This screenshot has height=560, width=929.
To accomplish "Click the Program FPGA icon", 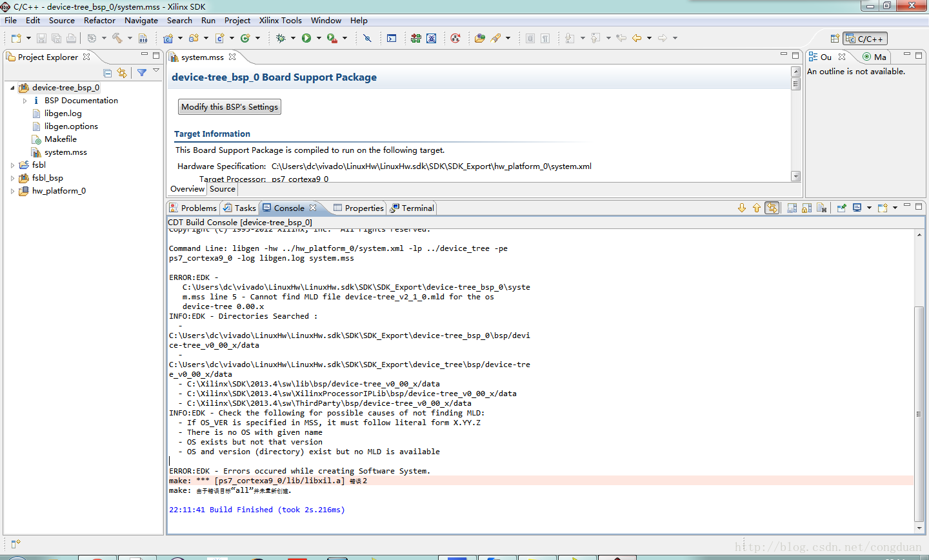I will tap(416, 38).
